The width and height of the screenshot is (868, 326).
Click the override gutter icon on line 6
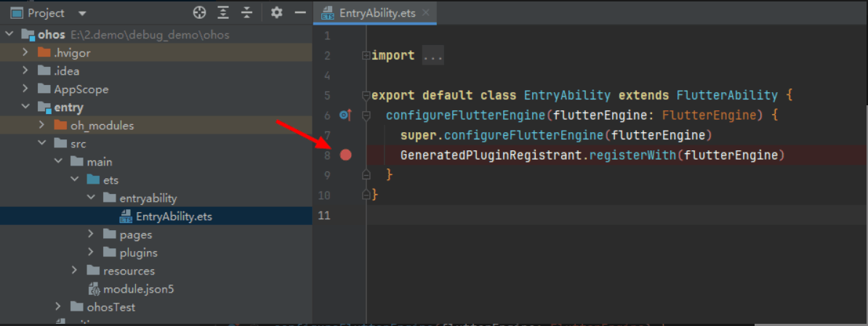pyautogui.click(x=345, y=115)
